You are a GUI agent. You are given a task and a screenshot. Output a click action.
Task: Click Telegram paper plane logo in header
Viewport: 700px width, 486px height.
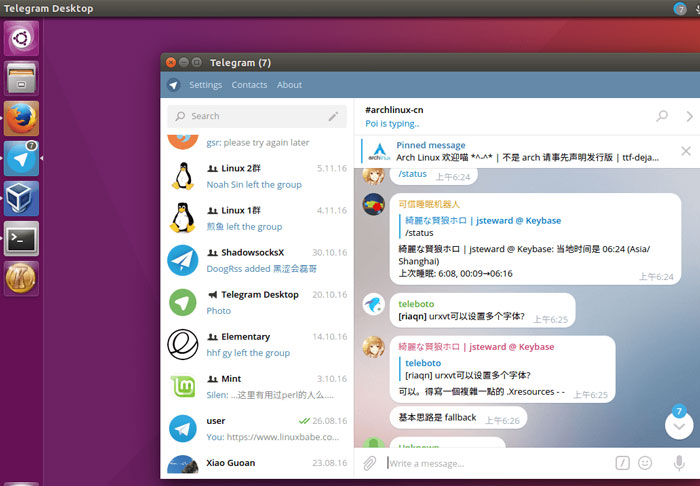[x=173, y=85]
